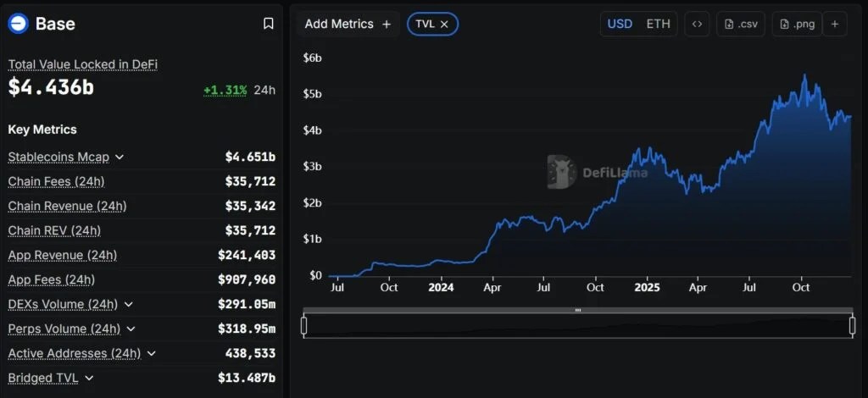Switch chart denomination to ETH

(658, 24)
